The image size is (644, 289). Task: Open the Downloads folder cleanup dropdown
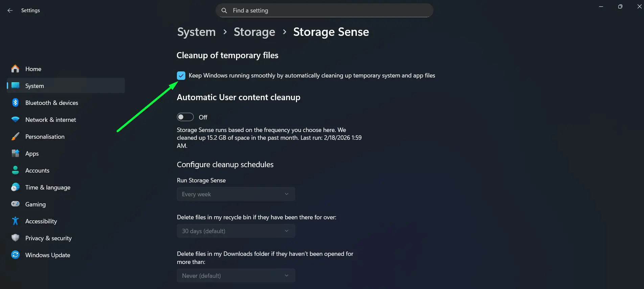[x=236, y=275]
